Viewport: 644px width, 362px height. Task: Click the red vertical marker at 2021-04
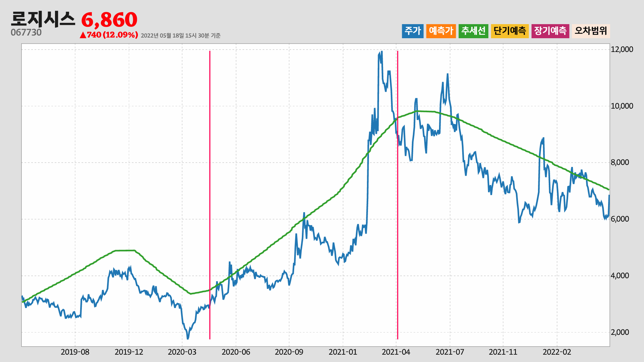coord(397,195)
